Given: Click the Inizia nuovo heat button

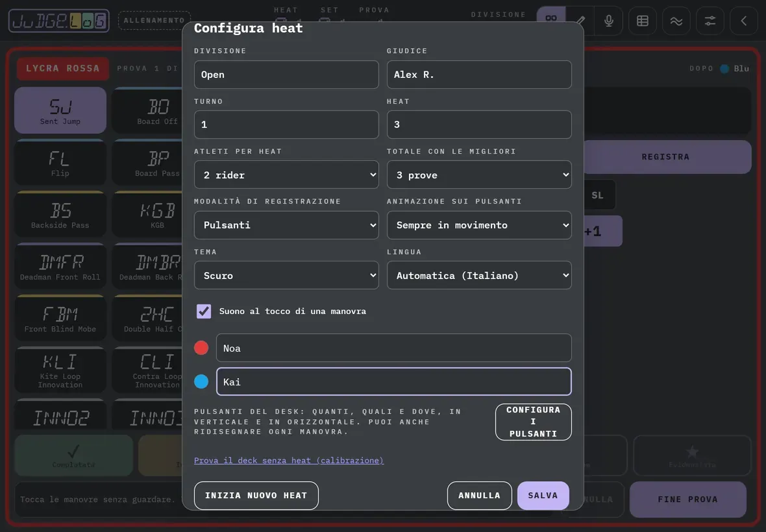Looking at the screenshot, I should 256,496.
